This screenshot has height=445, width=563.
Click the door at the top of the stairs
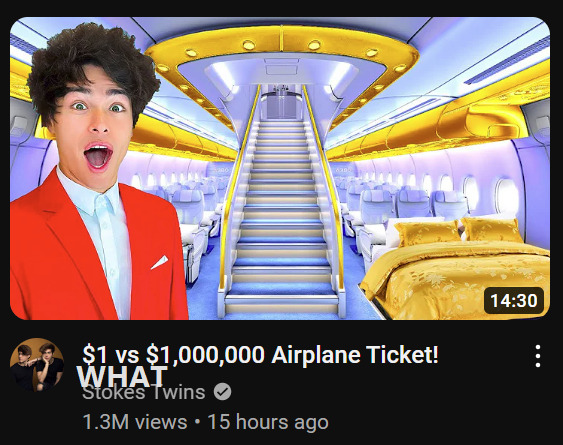point(283,105)
